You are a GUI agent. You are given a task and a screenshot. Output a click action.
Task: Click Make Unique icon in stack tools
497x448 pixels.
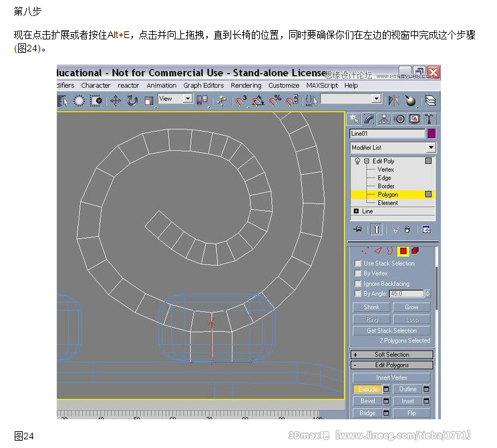(395, 230)
